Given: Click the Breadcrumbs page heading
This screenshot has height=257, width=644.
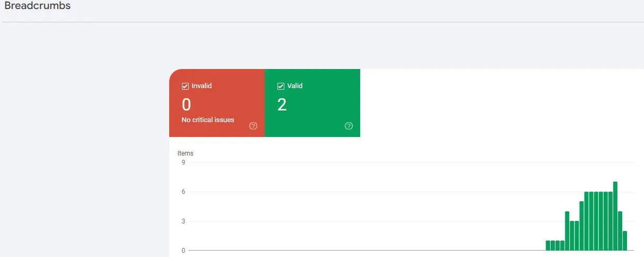Looking at the screenshot, I should [x=37, y=6].
